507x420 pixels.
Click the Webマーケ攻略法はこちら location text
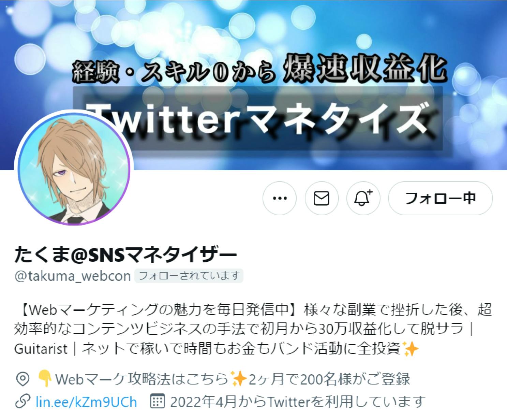click(142, 379)
